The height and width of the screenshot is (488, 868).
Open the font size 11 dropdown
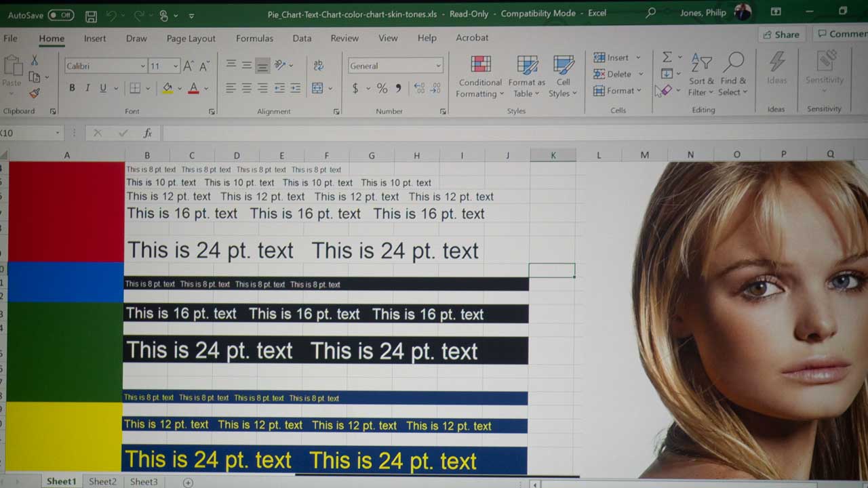point(176,66)
